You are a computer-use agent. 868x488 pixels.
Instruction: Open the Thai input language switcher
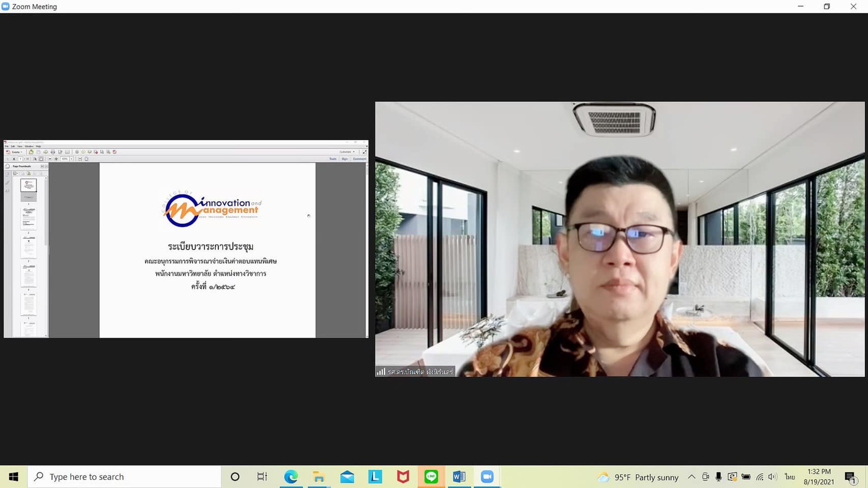(x=789, y=477)
